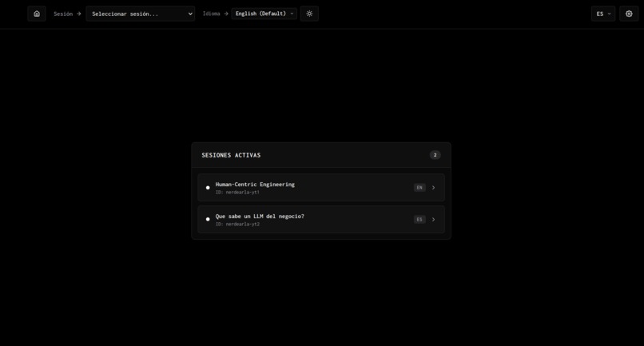The image size is (644, 346).
Task: Click the Idioma label in the top bar
Action: [211, 14]
